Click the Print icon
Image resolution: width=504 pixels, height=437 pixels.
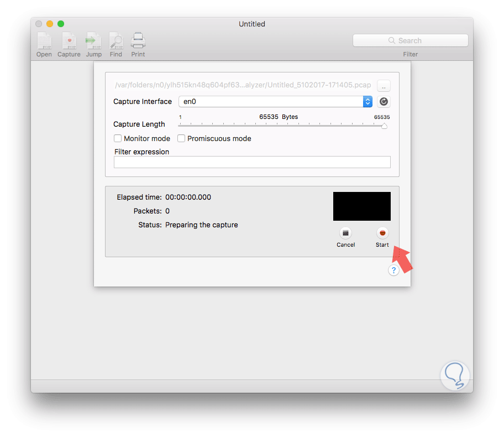coord(138,41)
